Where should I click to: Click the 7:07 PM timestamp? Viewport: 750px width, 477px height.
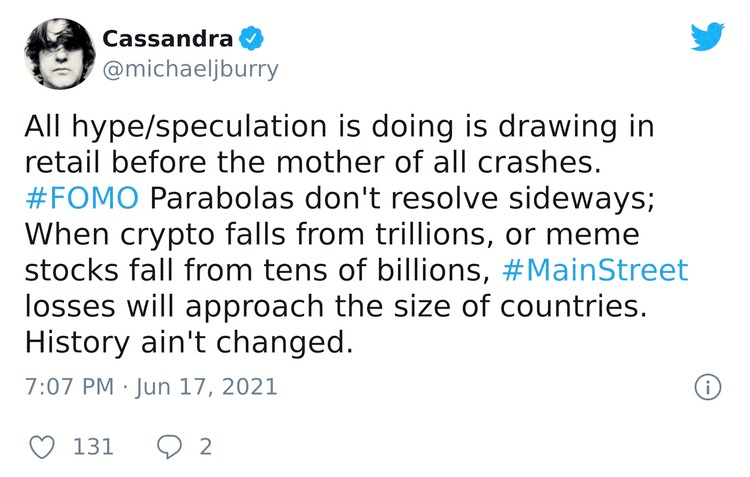coord(70,387)
